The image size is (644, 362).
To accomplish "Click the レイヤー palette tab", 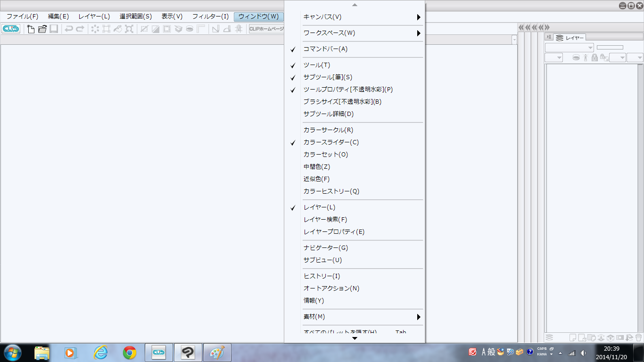I will (x=570, y=38).
